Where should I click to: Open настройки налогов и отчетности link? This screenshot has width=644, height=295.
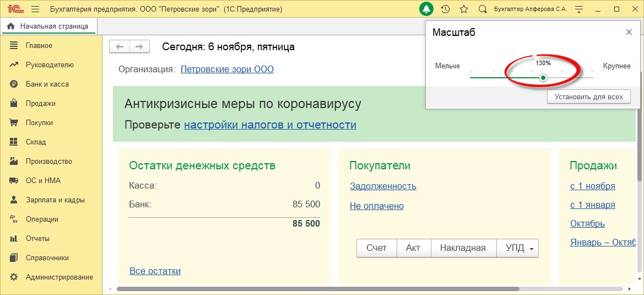click(x=270, y=125)
